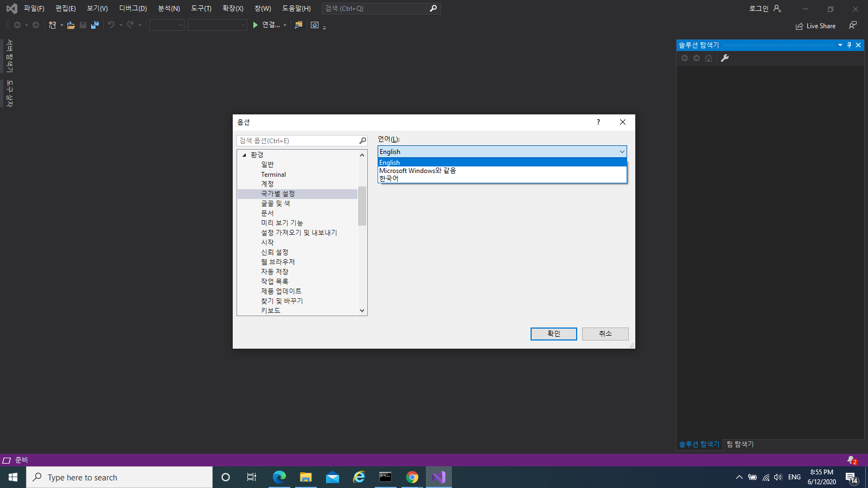Collapse the 언어 combo box arrow
Viewport: 868px width, 488px height.
622,152
